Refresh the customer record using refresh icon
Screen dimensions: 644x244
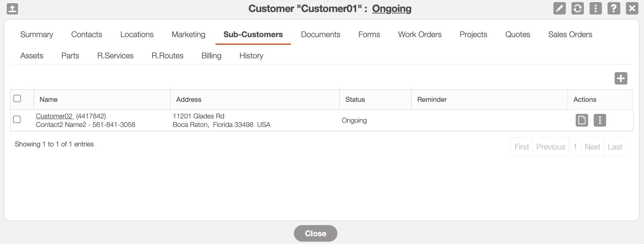(577, 8)
